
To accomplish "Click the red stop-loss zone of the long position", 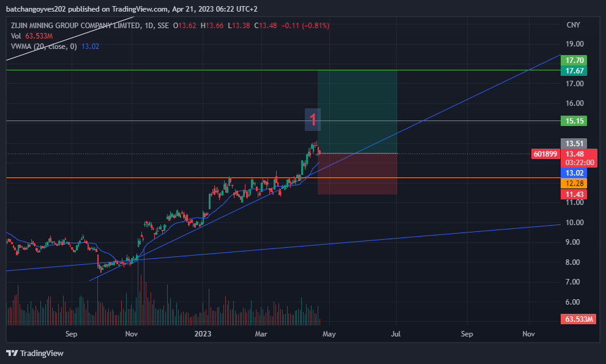I will [357, 174].
